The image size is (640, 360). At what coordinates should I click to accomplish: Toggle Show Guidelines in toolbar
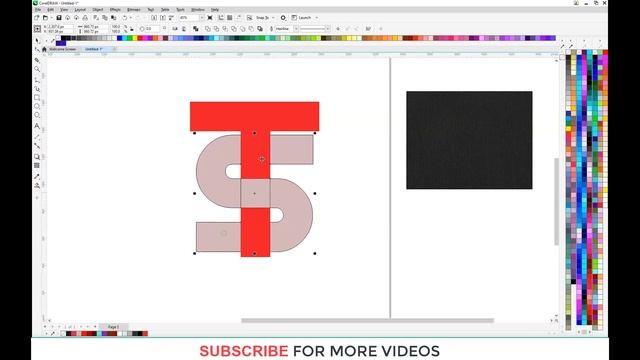coord(239,18)
